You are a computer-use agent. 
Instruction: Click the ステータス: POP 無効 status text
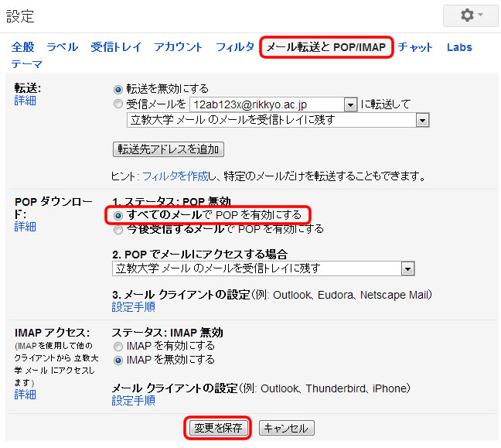click(177, 201)
